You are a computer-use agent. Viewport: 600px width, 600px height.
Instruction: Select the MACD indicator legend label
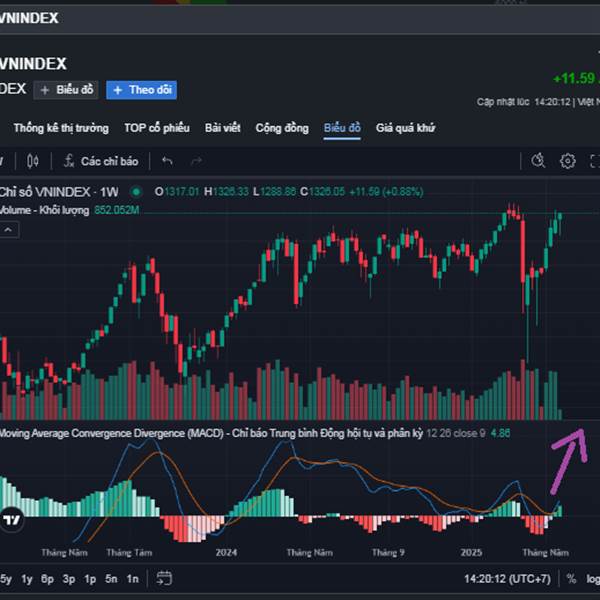[211, 433]
